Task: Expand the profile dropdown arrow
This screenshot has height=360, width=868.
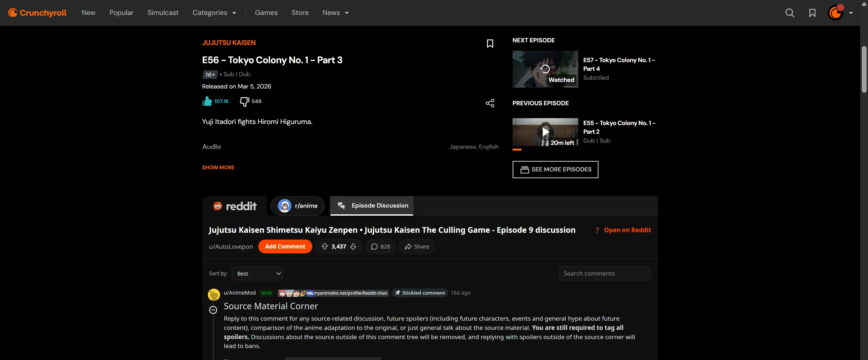Action: coord(851,13)
